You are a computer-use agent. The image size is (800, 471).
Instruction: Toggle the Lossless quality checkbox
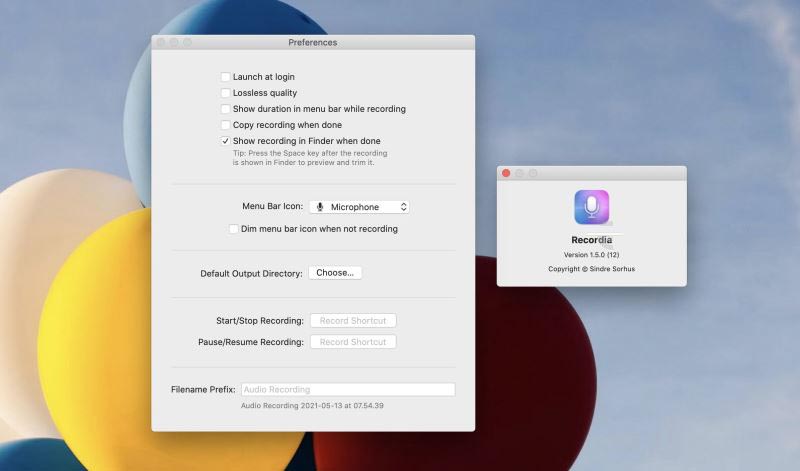(225, 93)
